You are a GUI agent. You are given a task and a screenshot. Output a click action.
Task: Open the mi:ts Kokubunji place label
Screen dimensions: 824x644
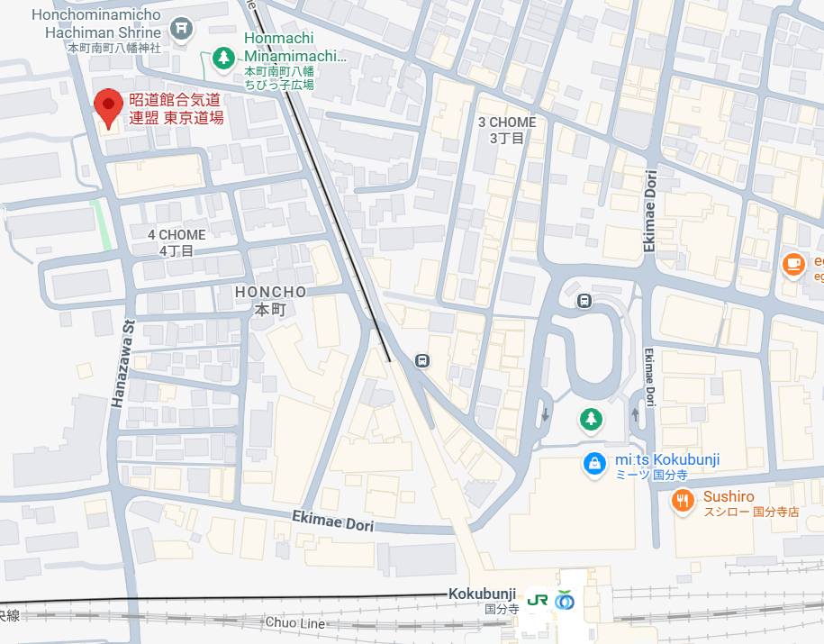667,467
